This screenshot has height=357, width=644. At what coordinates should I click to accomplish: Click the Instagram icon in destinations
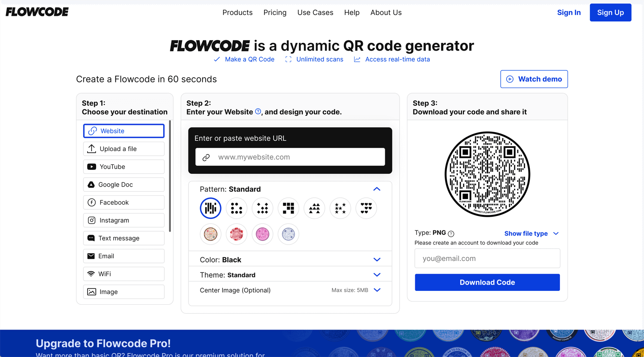tap(91, 221)
